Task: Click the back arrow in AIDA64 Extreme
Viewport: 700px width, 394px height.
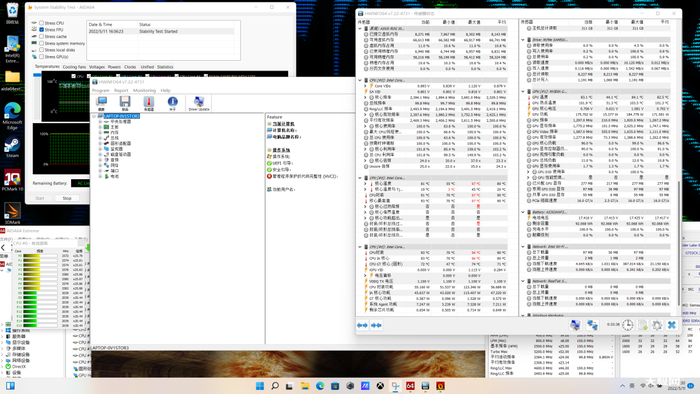Action: coord(3,247)
